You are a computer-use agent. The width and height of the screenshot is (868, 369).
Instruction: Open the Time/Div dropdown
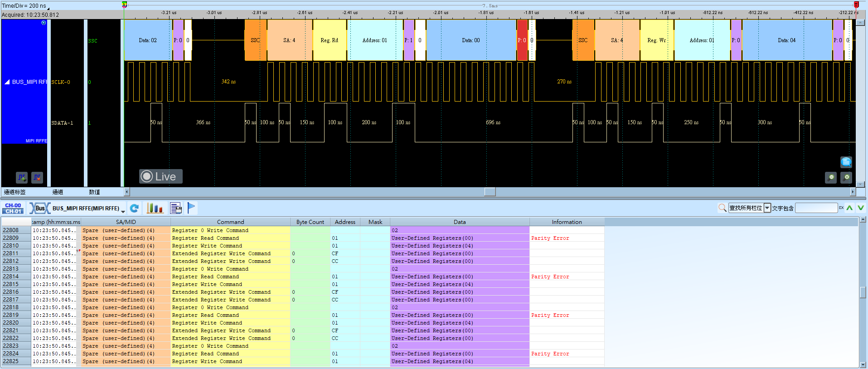pos(48,8)
